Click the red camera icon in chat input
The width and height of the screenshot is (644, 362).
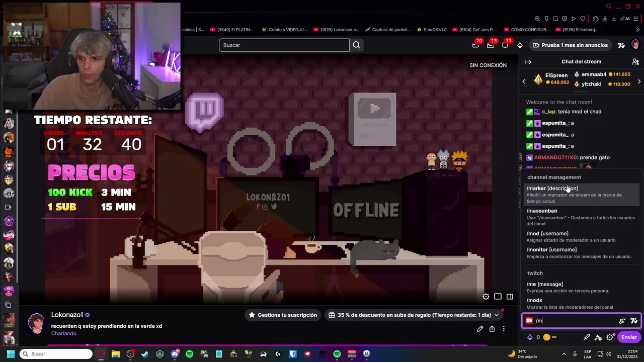coord(529,320)
